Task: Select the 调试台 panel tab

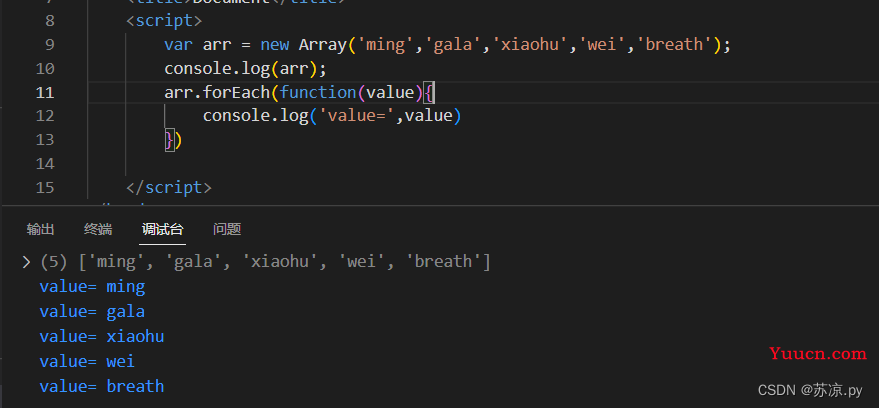Action: [x=163, y=229]
